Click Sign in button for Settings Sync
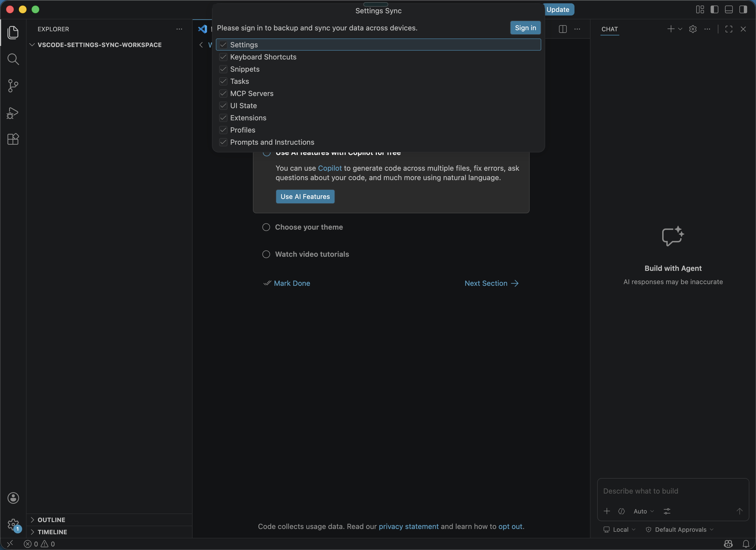Image resolution: width=756 pixels, height=550 pixels. 526,28
